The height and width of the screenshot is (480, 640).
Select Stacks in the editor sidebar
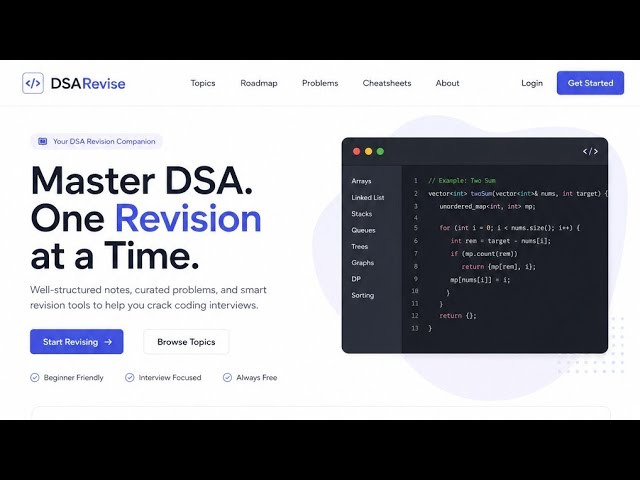362,213
